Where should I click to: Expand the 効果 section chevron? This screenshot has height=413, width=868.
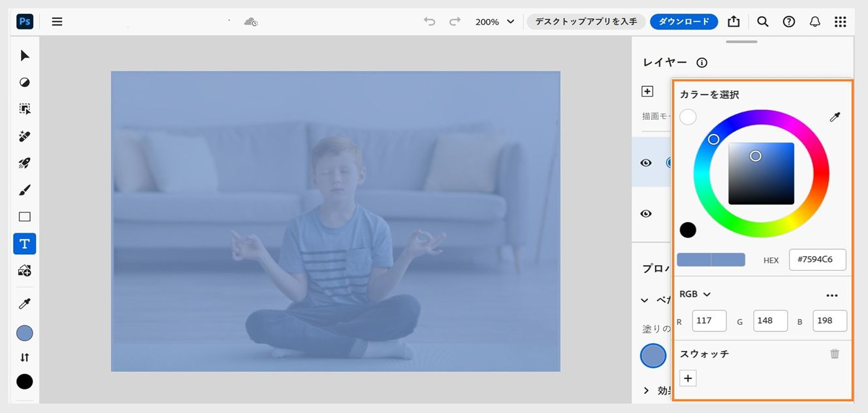click(x=647, y=390)
